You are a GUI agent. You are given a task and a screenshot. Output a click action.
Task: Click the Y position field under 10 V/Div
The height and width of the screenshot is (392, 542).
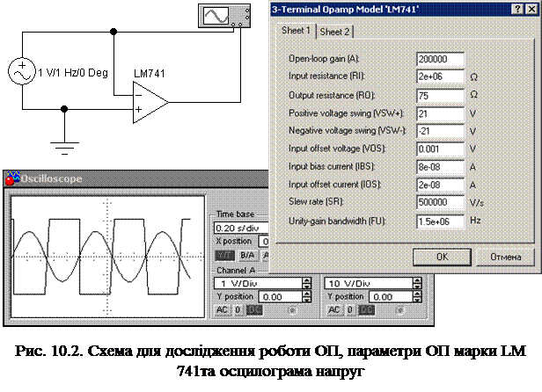pos(392,297)
